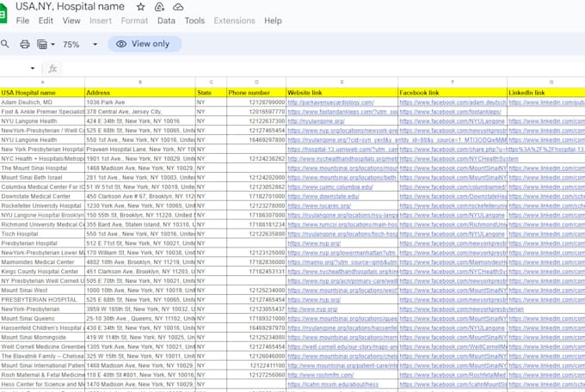The height and width of the screenshot is (392, 585).
Task: Select the 'Mount Sinai Queens' cell
Action: coord(42,319)
